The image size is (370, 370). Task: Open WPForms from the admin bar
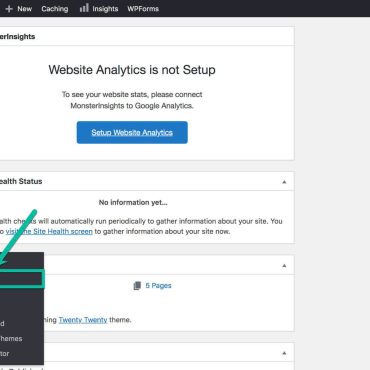[143, 9]
